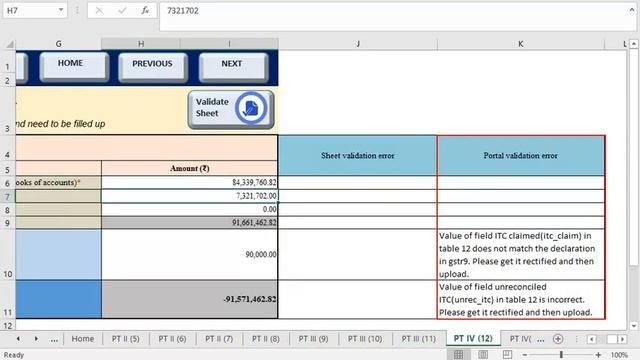Click the unreconciled ITC error message cell
Viewport: 640px width, 360px height.
tap(520, 299)
